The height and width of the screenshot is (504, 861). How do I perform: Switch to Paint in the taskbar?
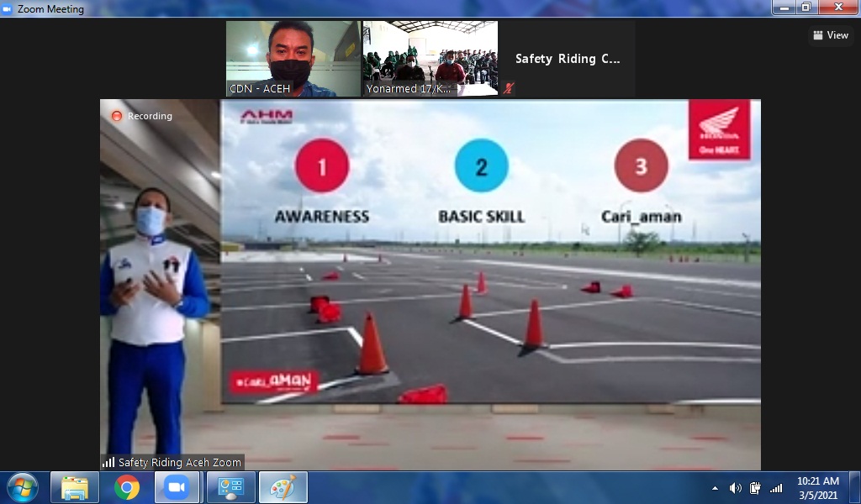click(283, 487)
